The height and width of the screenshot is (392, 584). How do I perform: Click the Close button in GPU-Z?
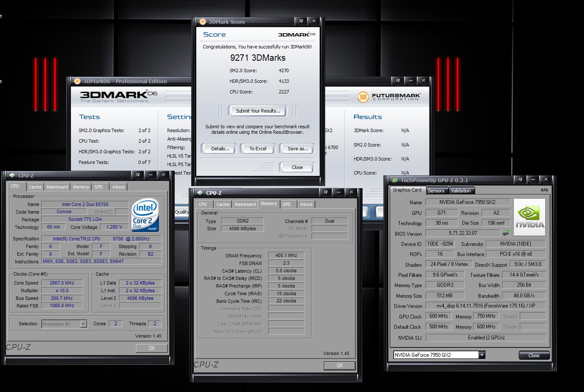[x=534, y=355]
